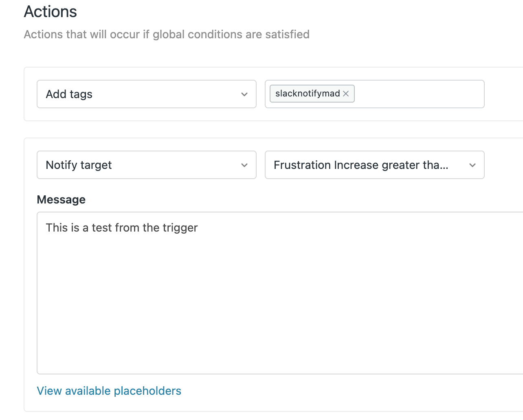This screenshot has width=523, height=420.
Task: Click the "Actions that will occur" description text
Action: (x=167, y=34)
